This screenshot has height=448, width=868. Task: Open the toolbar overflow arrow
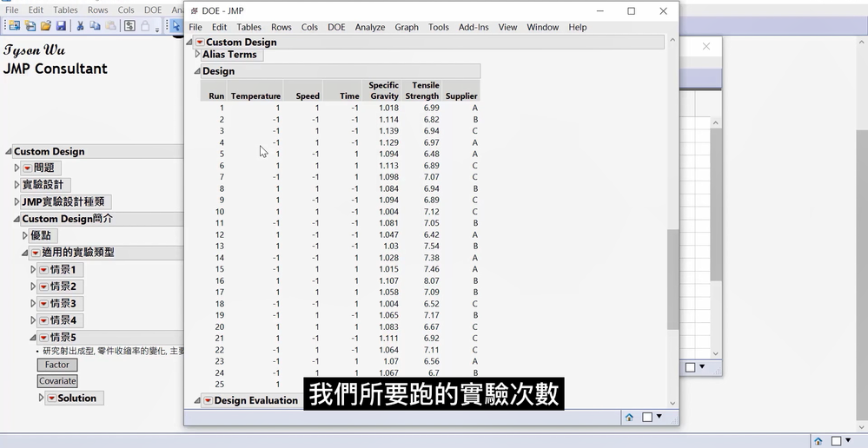[157, 30]
